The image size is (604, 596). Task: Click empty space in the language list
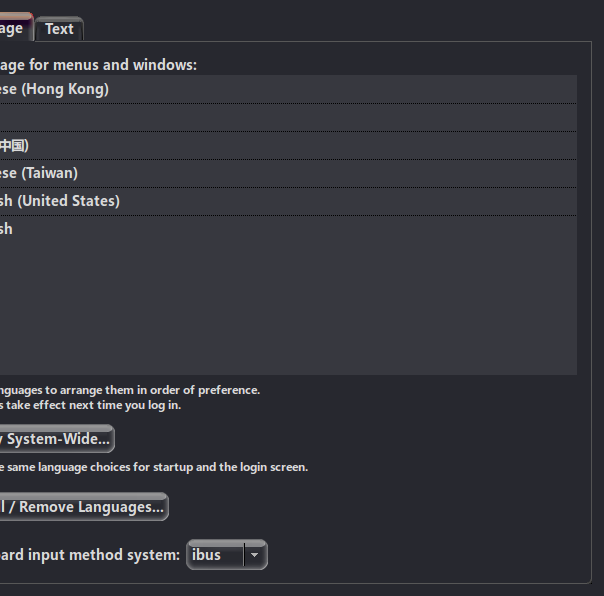(288, 308)
